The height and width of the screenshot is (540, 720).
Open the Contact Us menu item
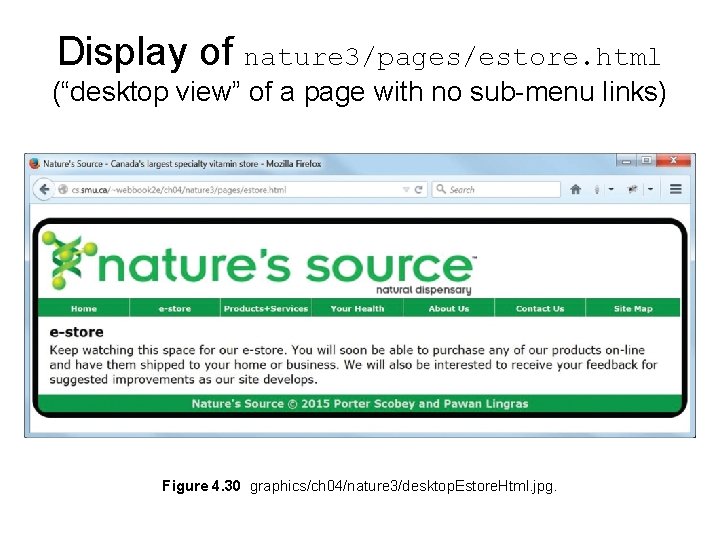(x=540, y=309)
